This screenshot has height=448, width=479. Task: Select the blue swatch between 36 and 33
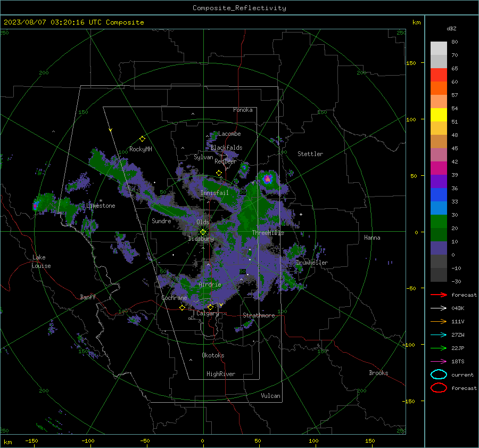(x=439, y=195)
